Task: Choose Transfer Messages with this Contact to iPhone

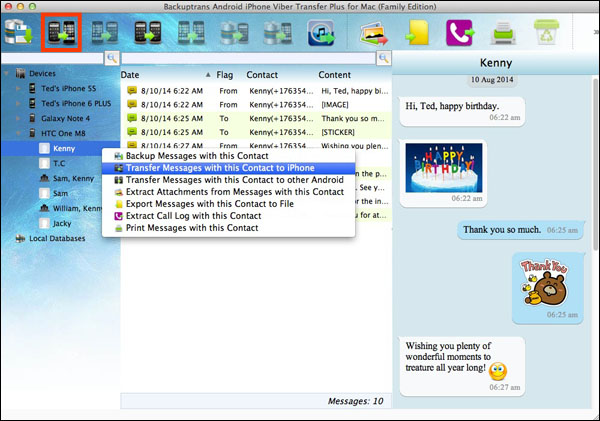Action: pos(228,168)
